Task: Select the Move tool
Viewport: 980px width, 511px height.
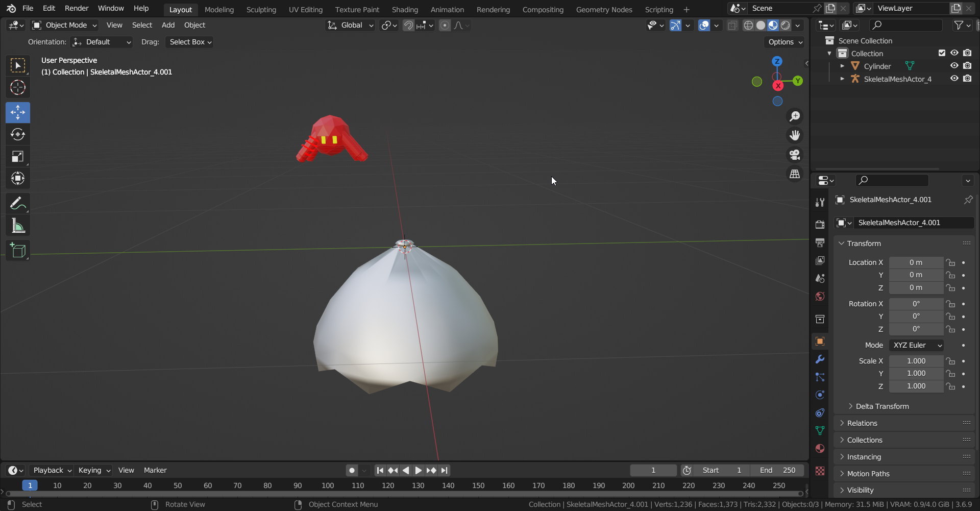Action: pos(18,112)
